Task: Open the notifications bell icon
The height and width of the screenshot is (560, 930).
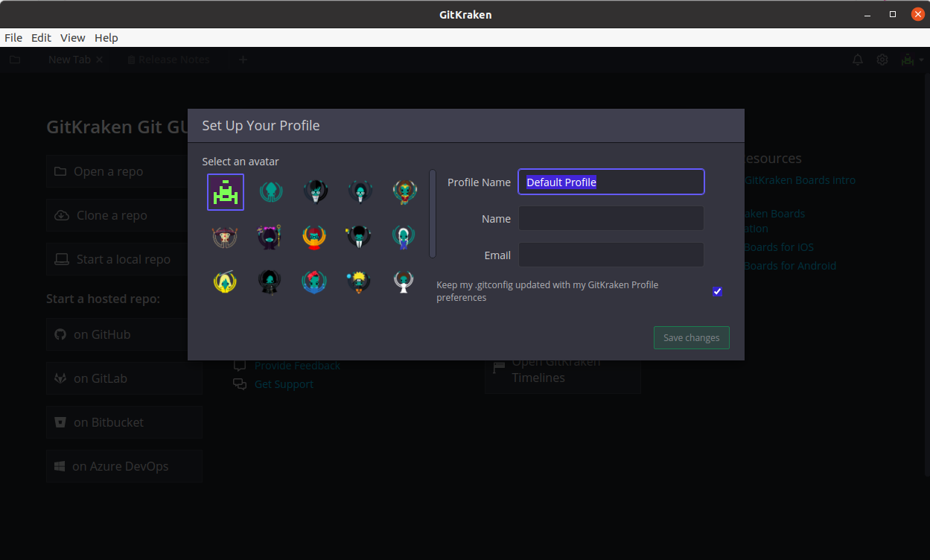Action: tap(858, 60)
